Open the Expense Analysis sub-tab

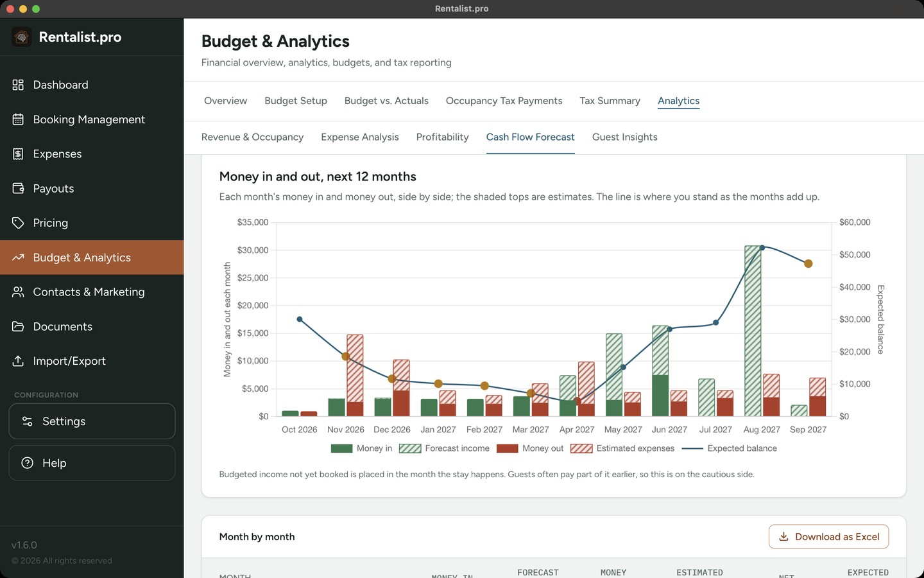coord(360,137)
